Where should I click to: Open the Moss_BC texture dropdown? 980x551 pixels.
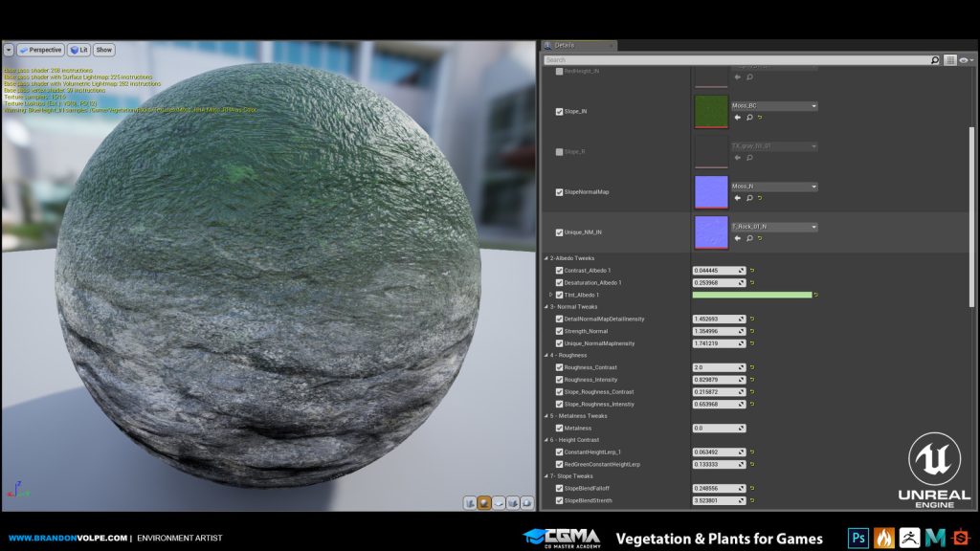click(813, 105)
